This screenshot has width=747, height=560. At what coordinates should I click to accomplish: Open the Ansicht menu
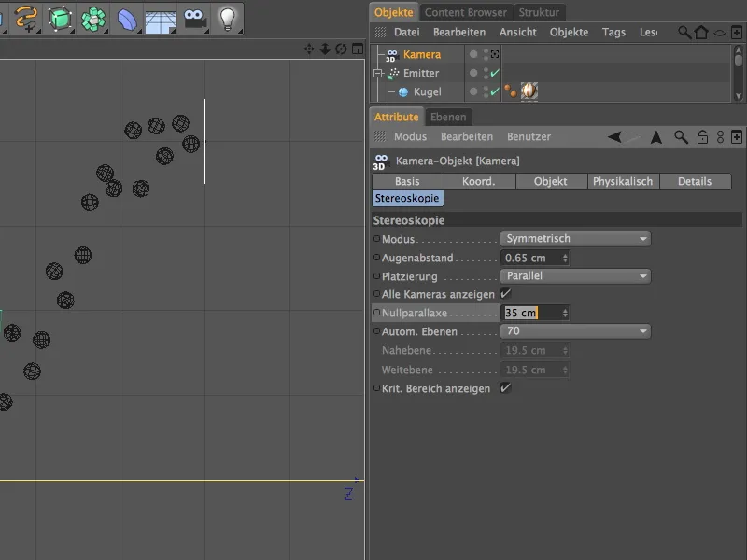[518, 32]
